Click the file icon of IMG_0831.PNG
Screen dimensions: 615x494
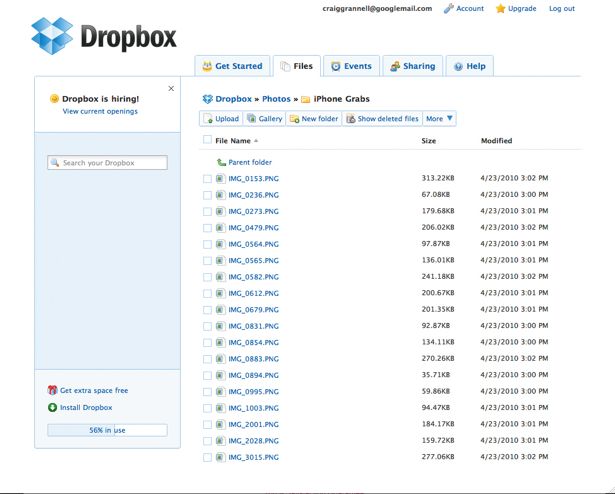[x=220, y=326]
